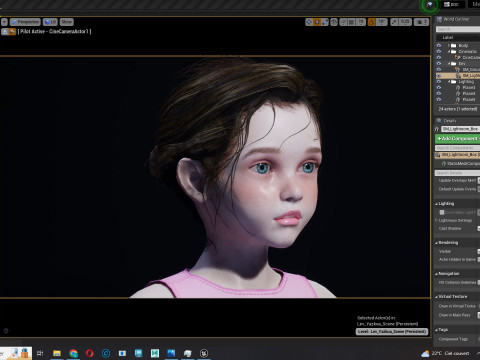Open the weather widget showing 22°C
Viewport: 480px width, 360px height.
pyautogui.click(x=445, y=353)
